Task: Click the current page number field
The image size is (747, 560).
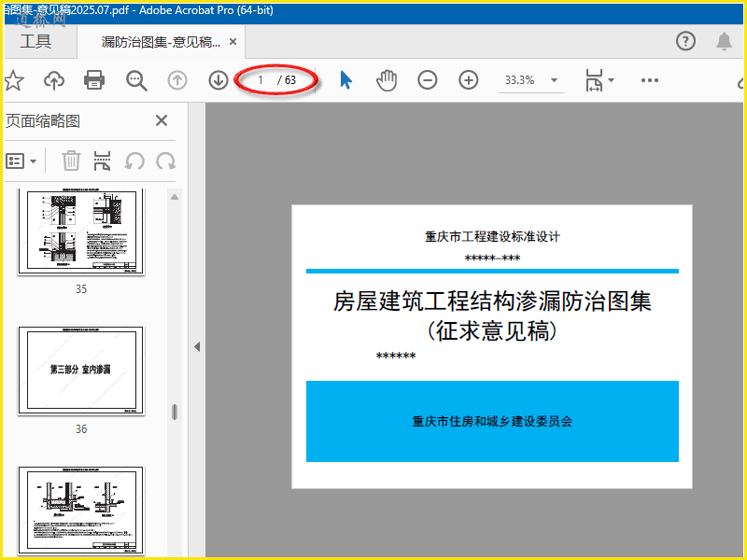Action: (x=261, y=80)
